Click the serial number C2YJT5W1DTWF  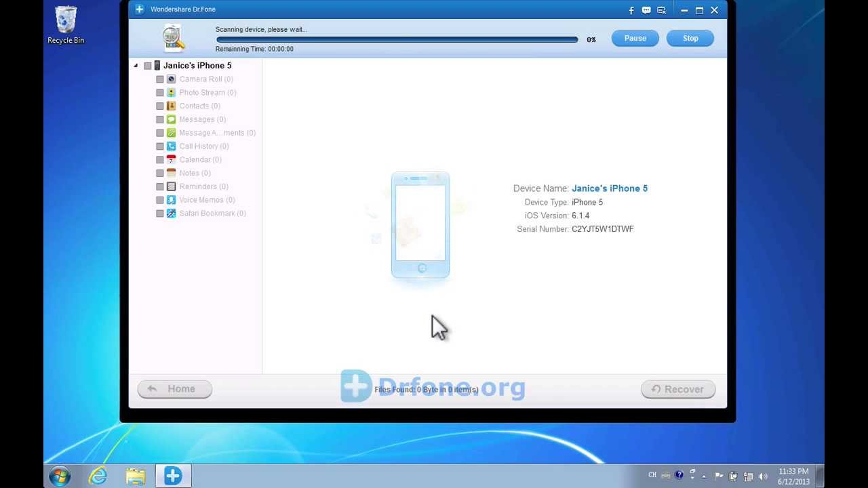[x=603, y=229]
